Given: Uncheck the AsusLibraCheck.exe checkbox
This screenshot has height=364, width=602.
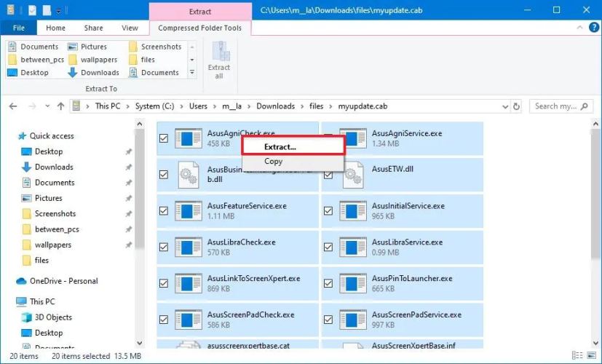Looking at the screenshot, I should click(x=164, y=247).
